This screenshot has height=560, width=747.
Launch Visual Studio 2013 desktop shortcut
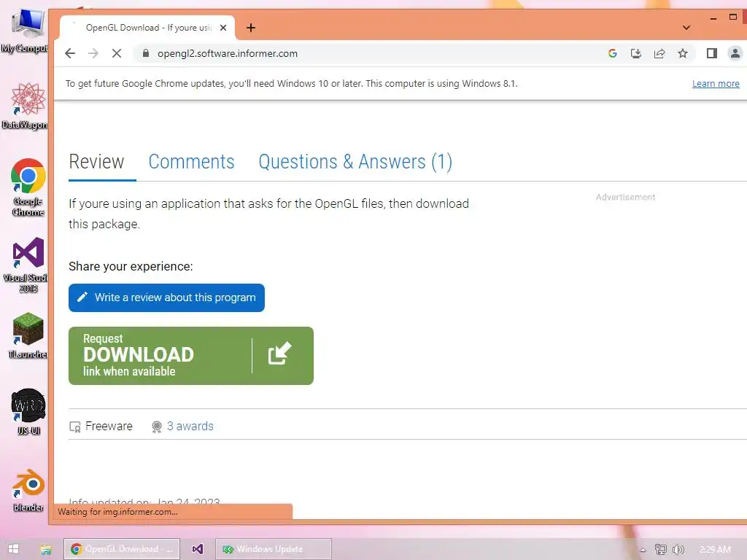28,265
